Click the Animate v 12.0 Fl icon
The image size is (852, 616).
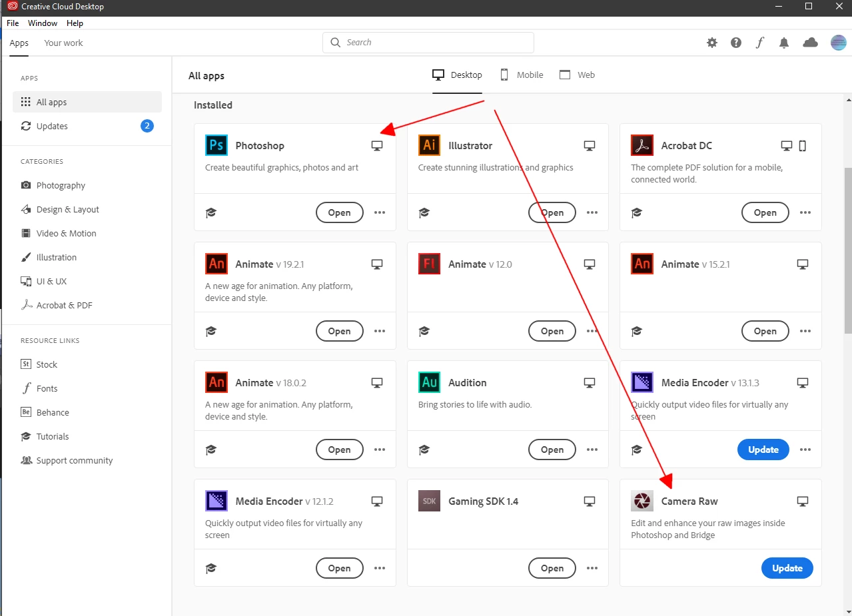coord(429,264)
